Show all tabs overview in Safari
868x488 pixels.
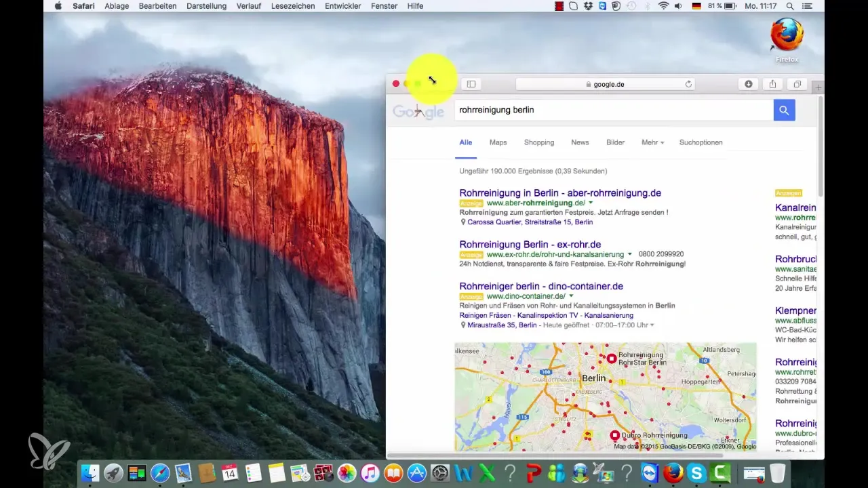(797, 84)
